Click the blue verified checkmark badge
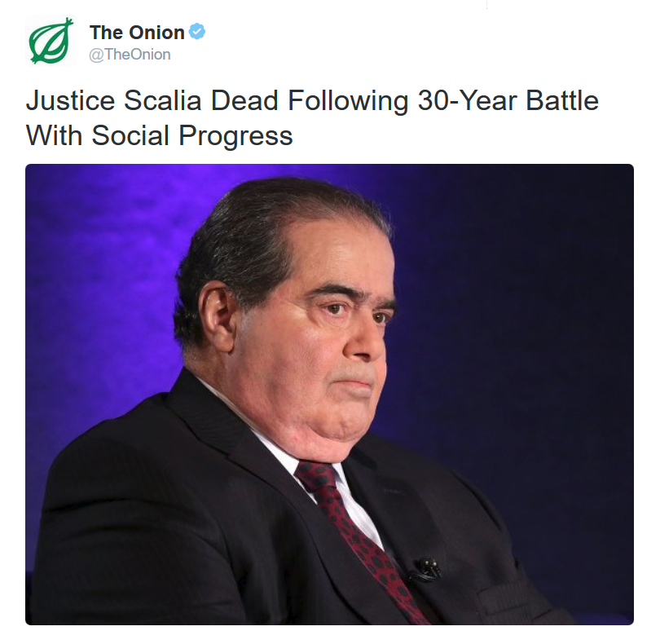 197,32
